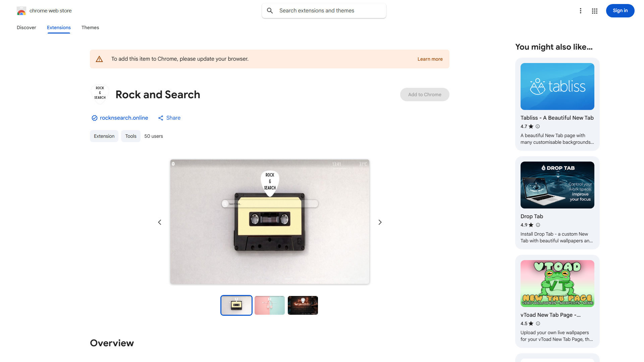Image resolution: width=644 pixels, height=362 pixels.
Task: Open the three-dot more options menu
Action: tap(581, 11)
